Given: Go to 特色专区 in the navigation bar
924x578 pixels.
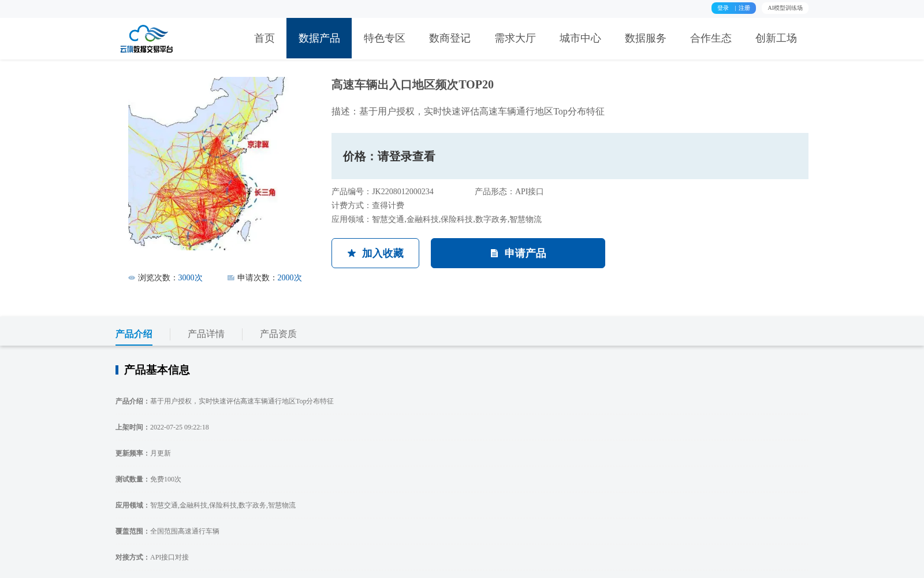Looking at the screenshot, I should click(x=385, y=38).
